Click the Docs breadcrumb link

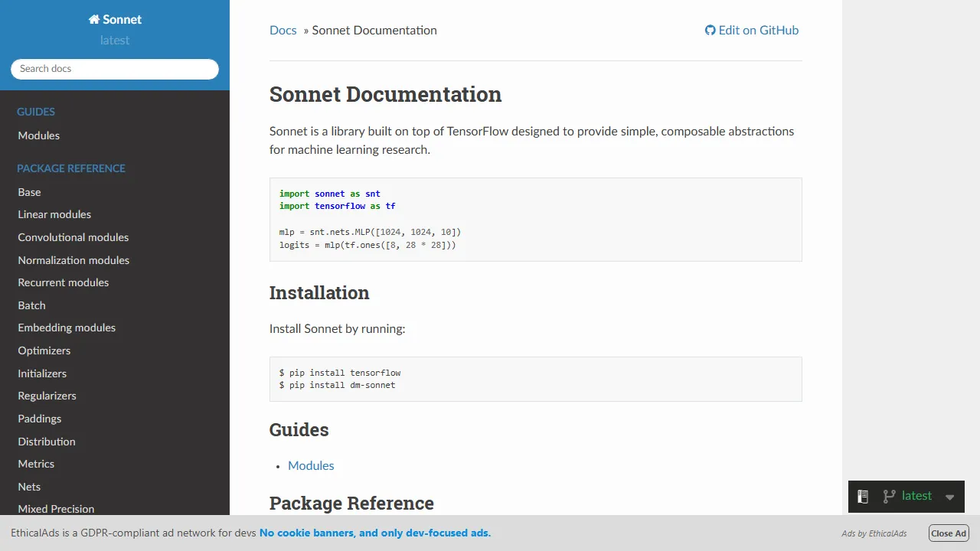283,31
